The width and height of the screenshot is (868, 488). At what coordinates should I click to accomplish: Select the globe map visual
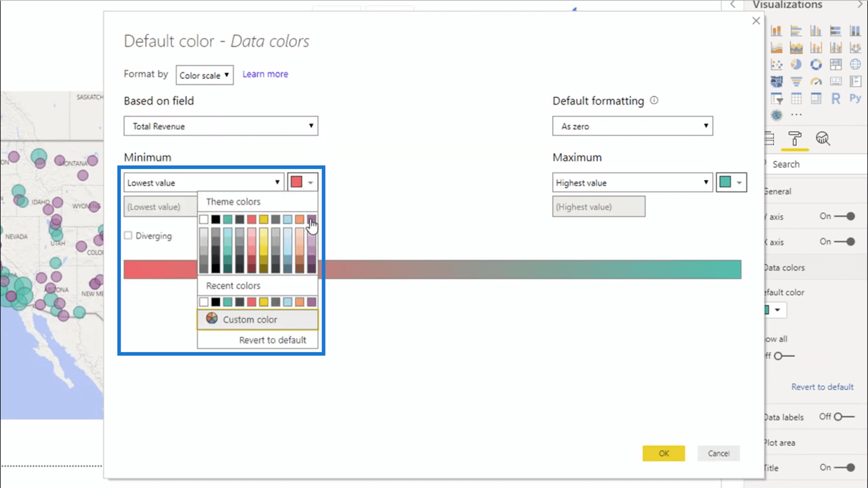tap(855, 65)
